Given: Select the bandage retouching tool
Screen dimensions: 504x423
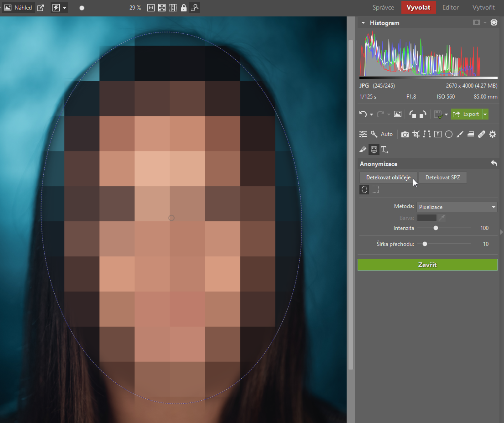Looking at the screenshot, I should 482,134.
